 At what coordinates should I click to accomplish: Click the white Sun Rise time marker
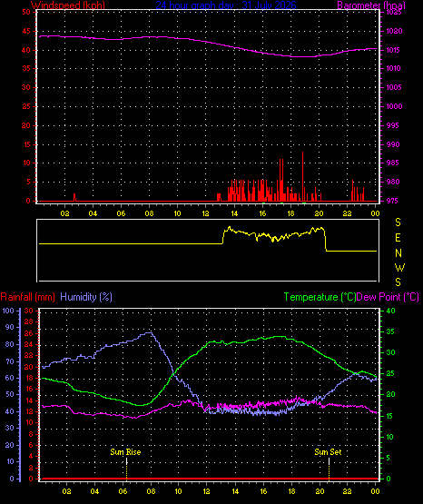coord(126,461)
